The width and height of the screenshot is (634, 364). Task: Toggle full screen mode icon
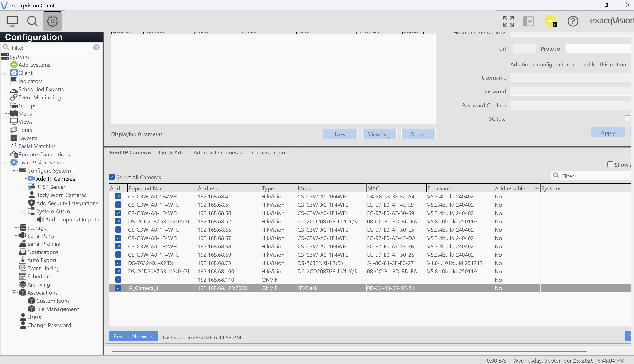[509, 21]
